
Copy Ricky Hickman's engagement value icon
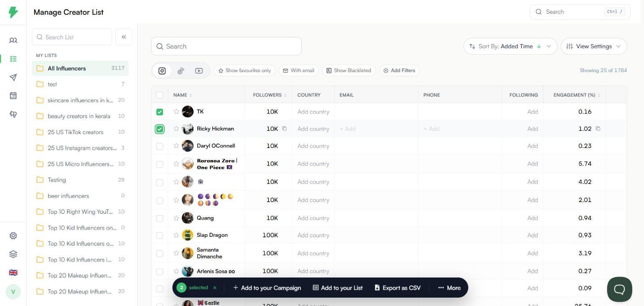[598, 129]
